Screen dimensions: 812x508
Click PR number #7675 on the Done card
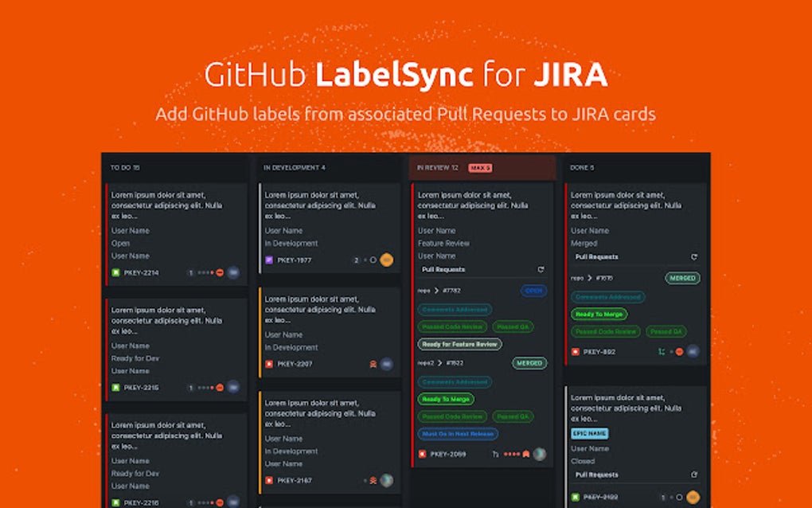[604, 278]
